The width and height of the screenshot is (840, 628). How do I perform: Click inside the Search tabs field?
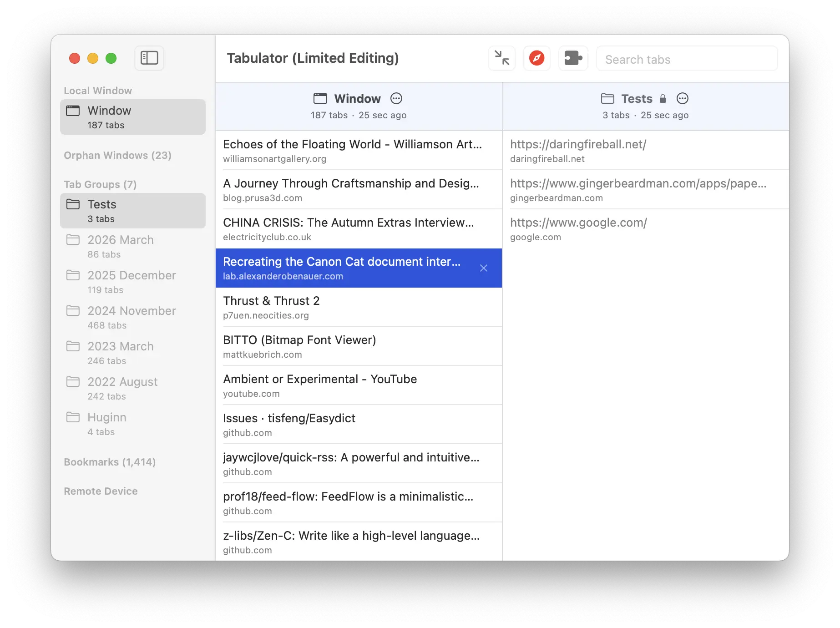[x=687, y=59]
